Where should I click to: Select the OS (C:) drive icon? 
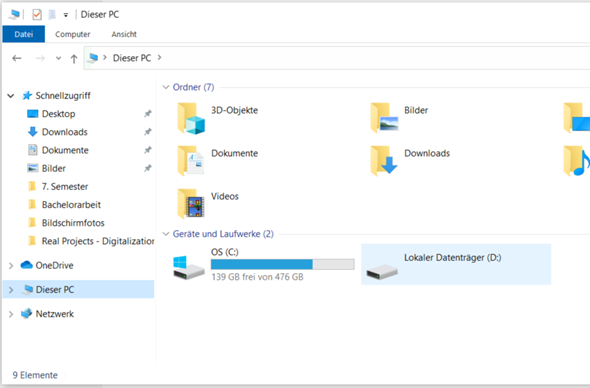[x=189, y=268]
